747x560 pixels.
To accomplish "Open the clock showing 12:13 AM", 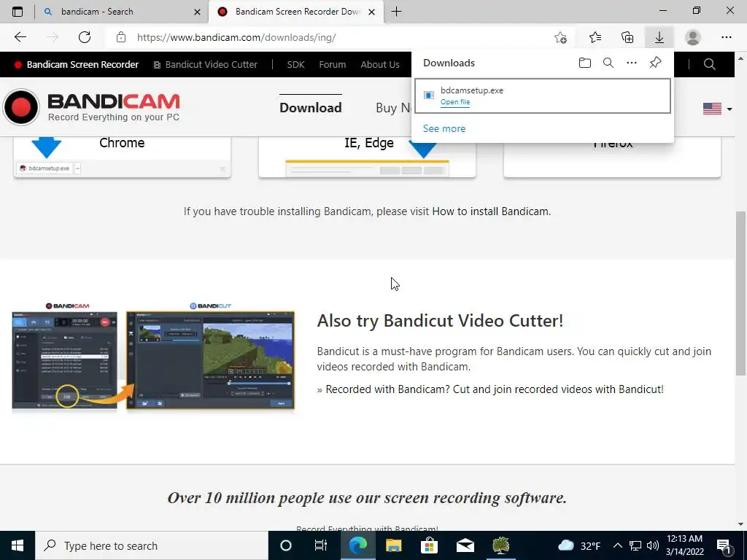I will click(x=684, y=545).
